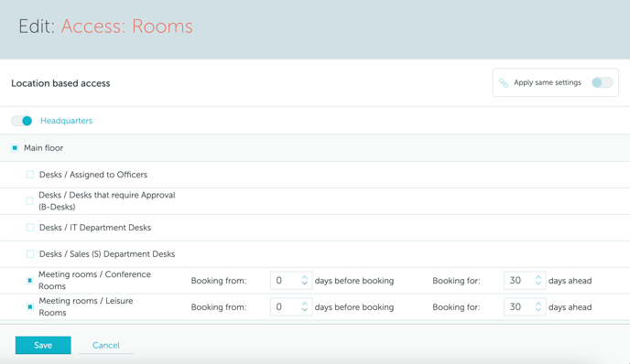Click Leisure Rooms Booking for days field
The height and width of the screenshot is (364, 630).
pyautogui.click(x=525, y=307)
